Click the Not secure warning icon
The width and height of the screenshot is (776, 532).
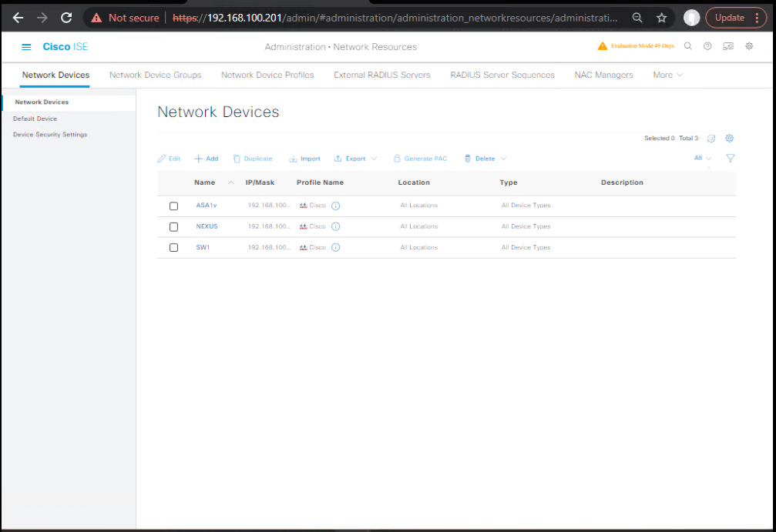point(96,18)
